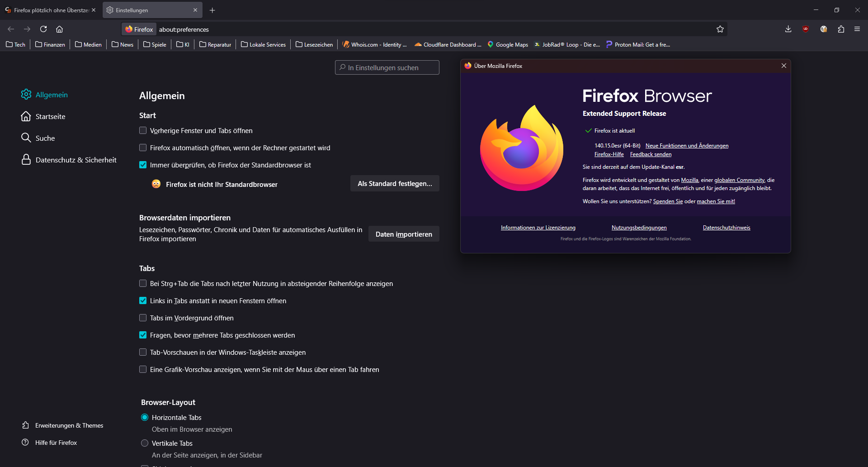Open 'Informationen zur Lizenzierung' link
Screen dimensions: 868x467
click(x=538, y=228)
